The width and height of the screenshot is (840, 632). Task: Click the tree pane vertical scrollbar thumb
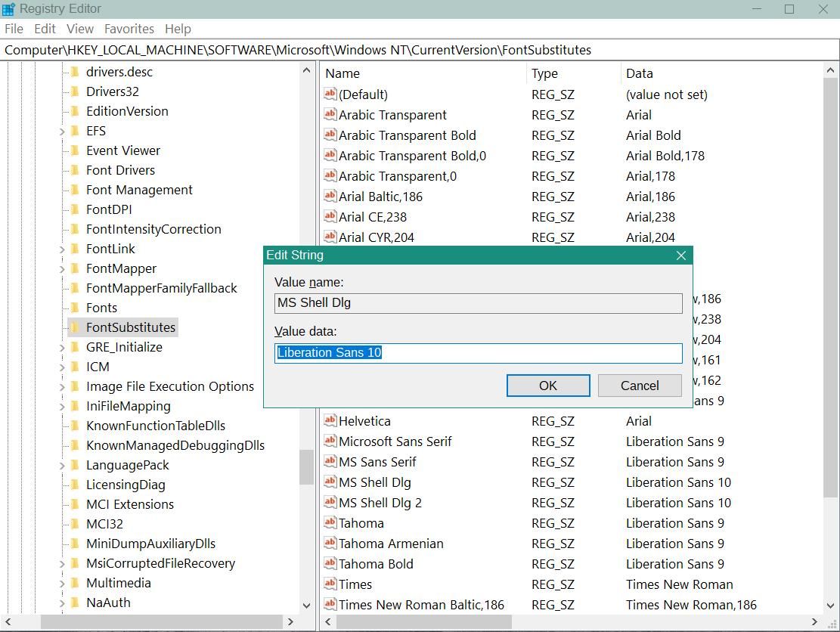[x=306, y=467]
